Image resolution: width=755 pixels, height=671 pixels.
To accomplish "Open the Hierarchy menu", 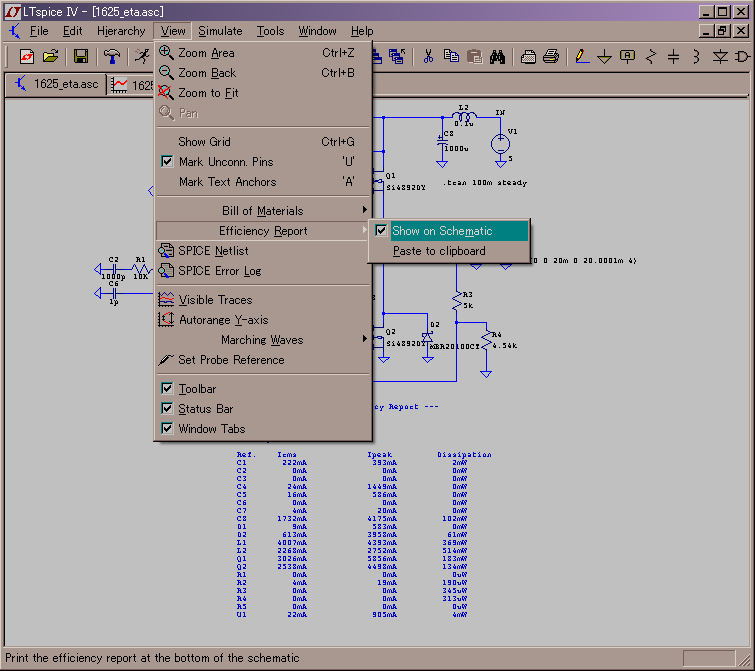I will coord(121,31).
